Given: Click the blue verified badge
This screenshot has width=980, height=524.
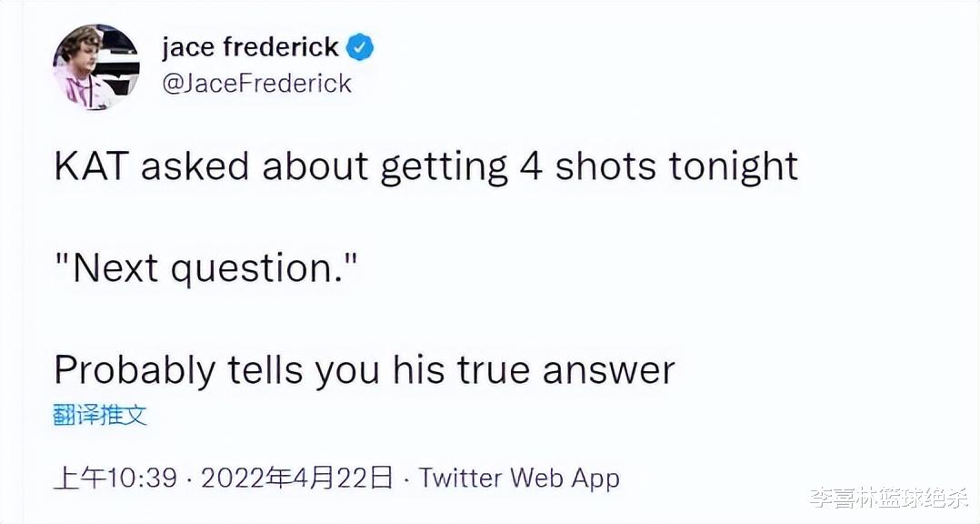Looking at the screenshot, I should click(x=359, y=48).
